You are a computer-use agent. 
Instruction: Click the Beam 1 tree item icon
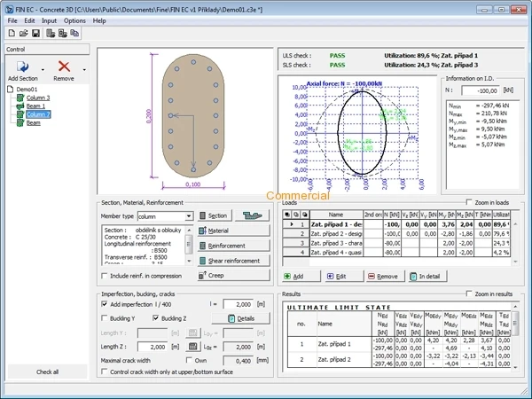click(20, 106)
